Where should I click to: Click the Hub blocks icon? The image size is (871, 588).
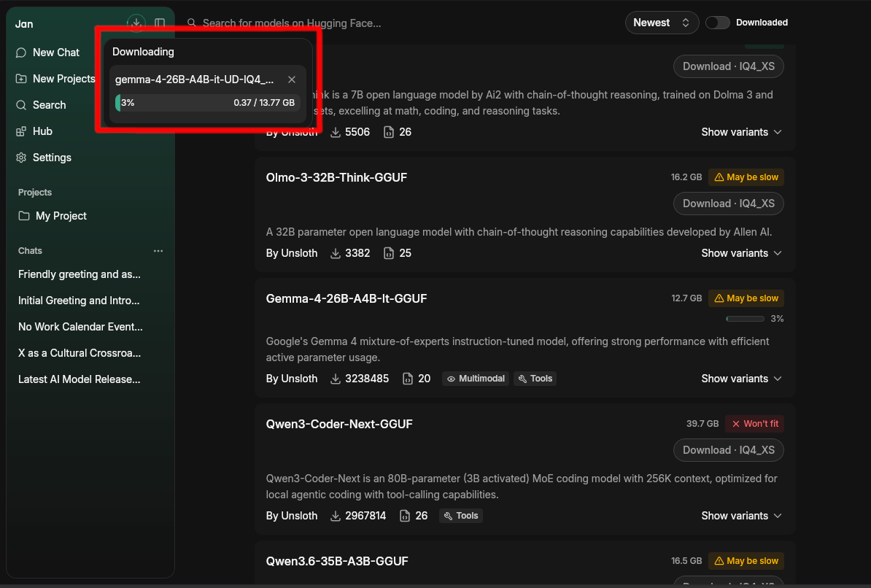click(x=21, y=131)
